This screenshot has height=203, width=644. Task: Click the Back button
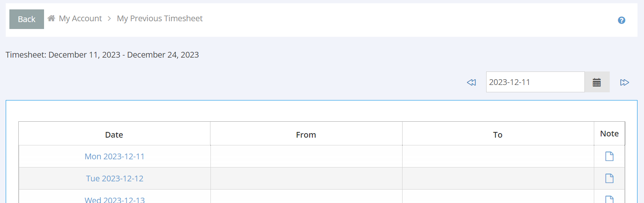coord(27,19)
